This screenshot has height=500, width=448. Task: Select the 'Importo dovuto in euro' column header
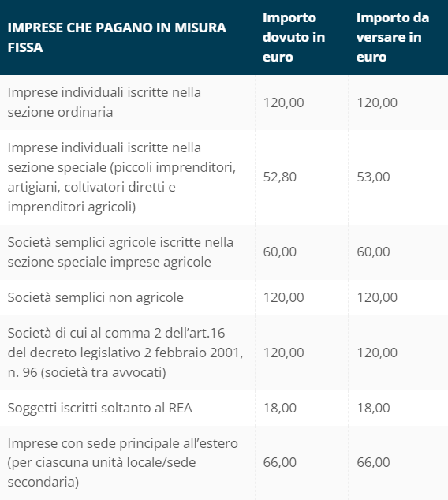293,37
